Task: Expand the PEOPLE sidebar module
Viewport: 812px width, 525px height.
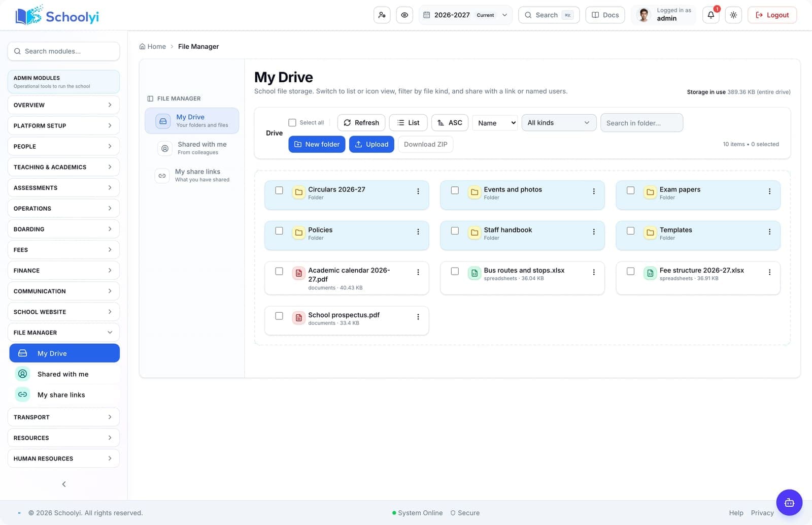Action: tap(63, 146)
